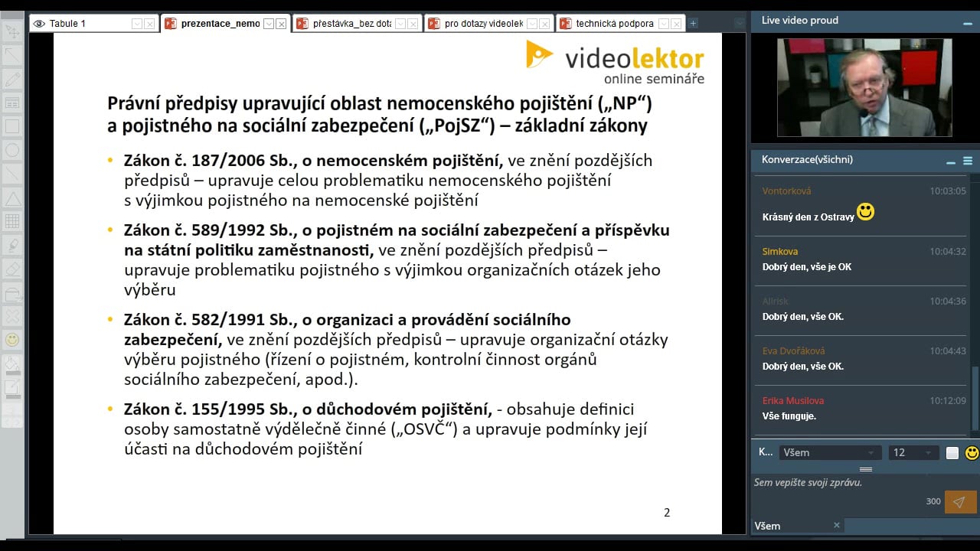The image size is (980, 551).
Task: Select the straight line tool
Action: click(x=12, y=174)
